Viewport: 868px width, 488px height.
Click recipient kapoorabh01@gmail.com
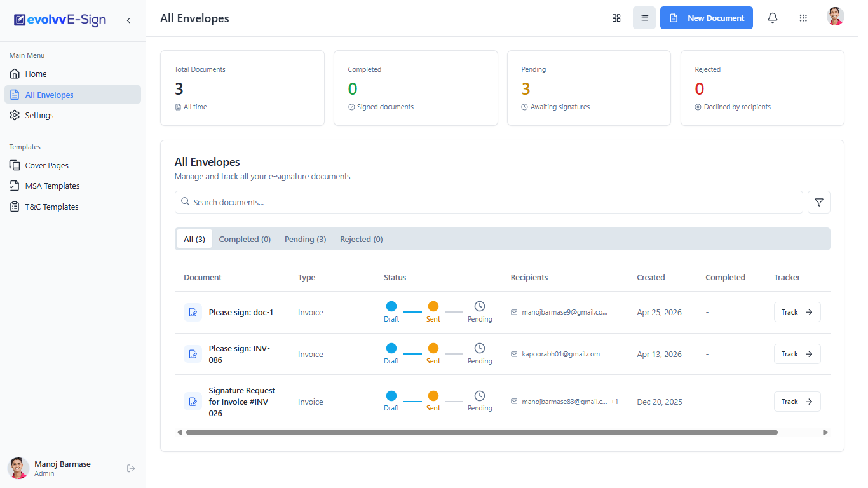pos(560,355)
